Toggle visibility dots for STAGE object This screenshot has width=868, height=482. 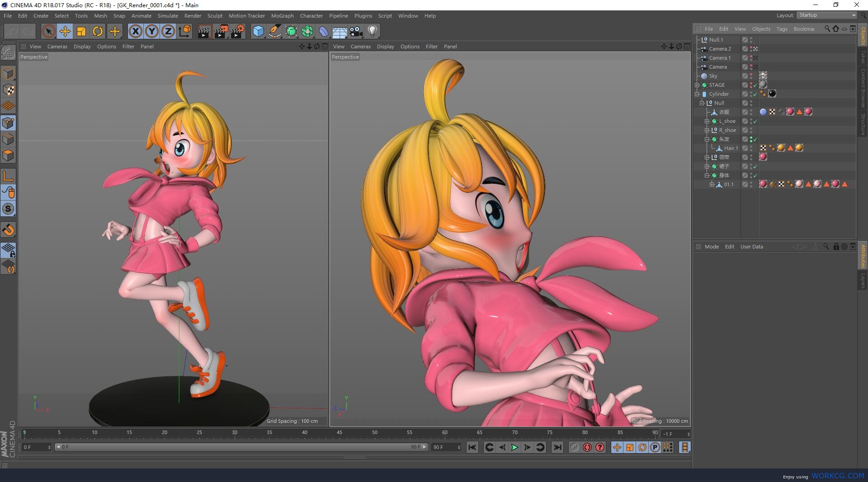(751, 85)
